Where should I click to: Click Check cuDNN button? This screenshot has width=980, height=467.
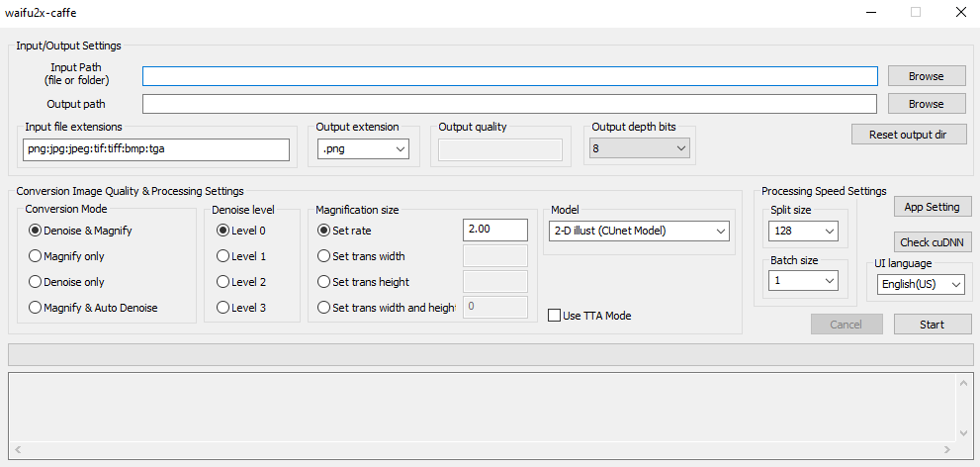coord(932,242)
